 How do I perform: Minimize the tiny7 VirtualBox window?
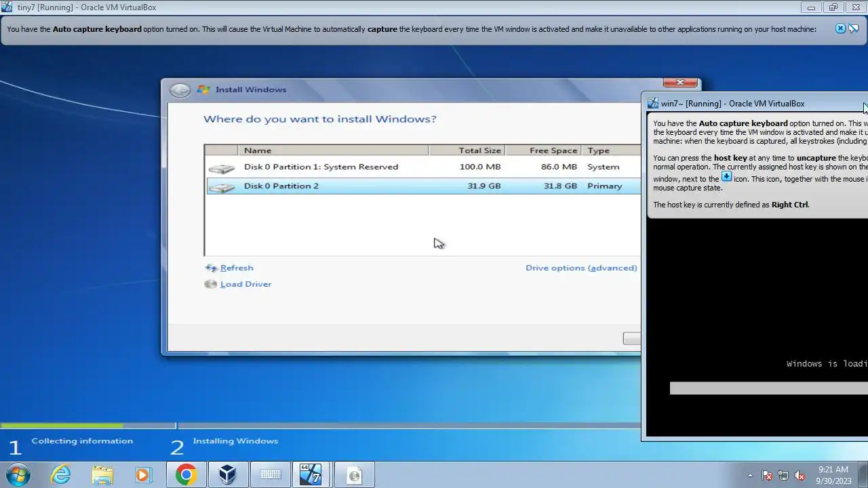(811, 7)
